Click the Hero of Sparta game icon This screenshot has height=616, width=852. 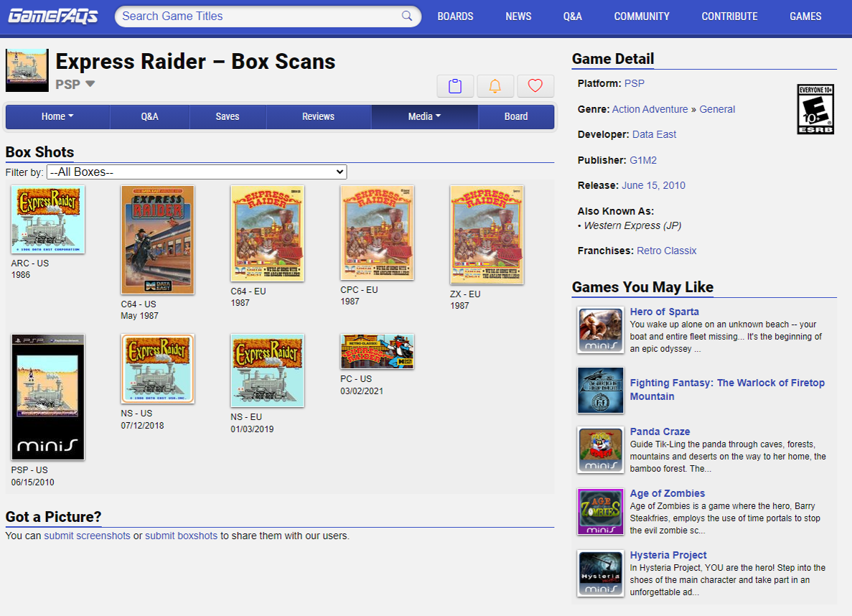pos(601,330)
